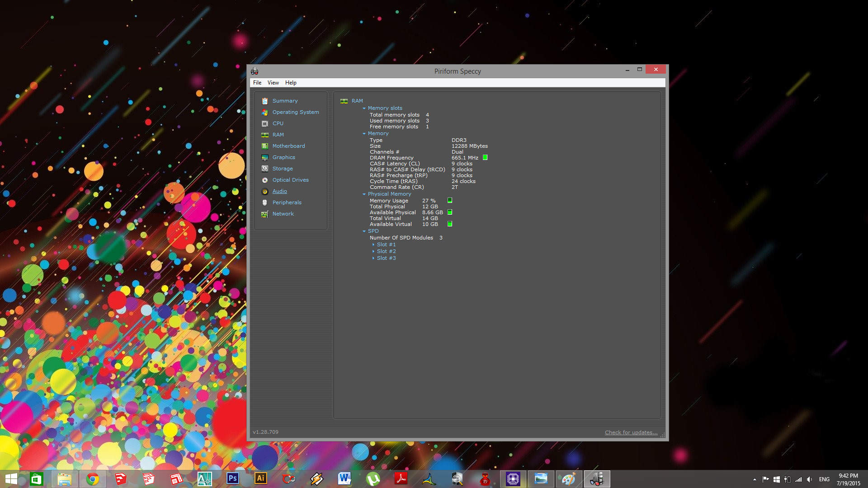Switch to CPU-Z in the taskbar

(x=513, y=479)
